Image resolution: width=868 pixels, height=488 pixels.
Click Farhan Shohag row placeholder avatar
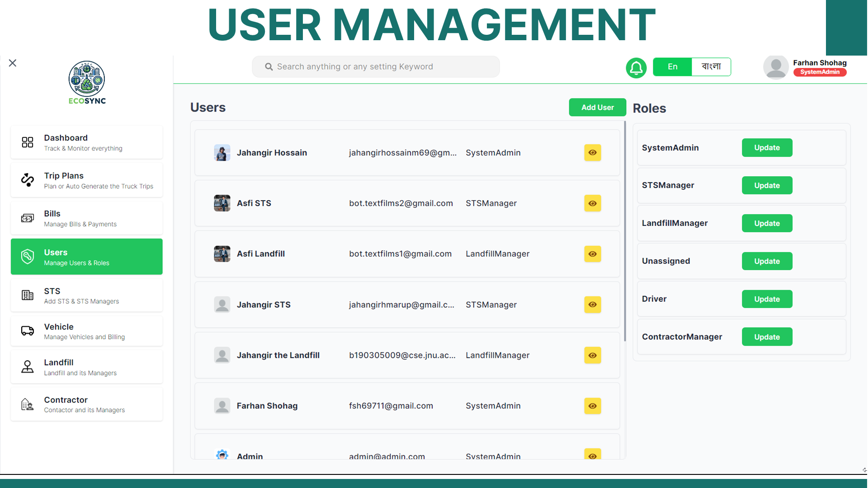click(x=222, y=406)
